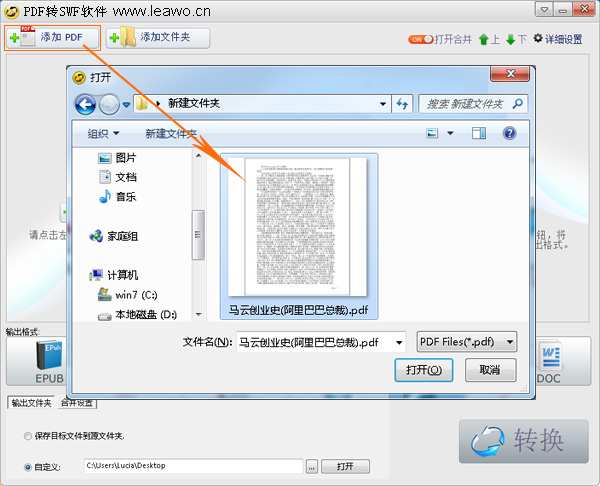
Task: Choose EPUB output format icon
Action: (49, 362)
